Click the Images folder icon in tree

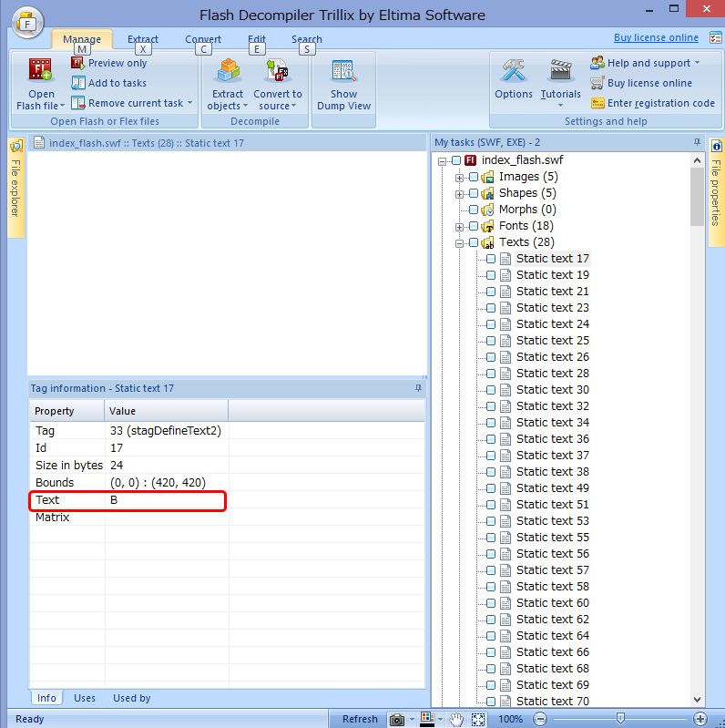(x=487, y=177)
